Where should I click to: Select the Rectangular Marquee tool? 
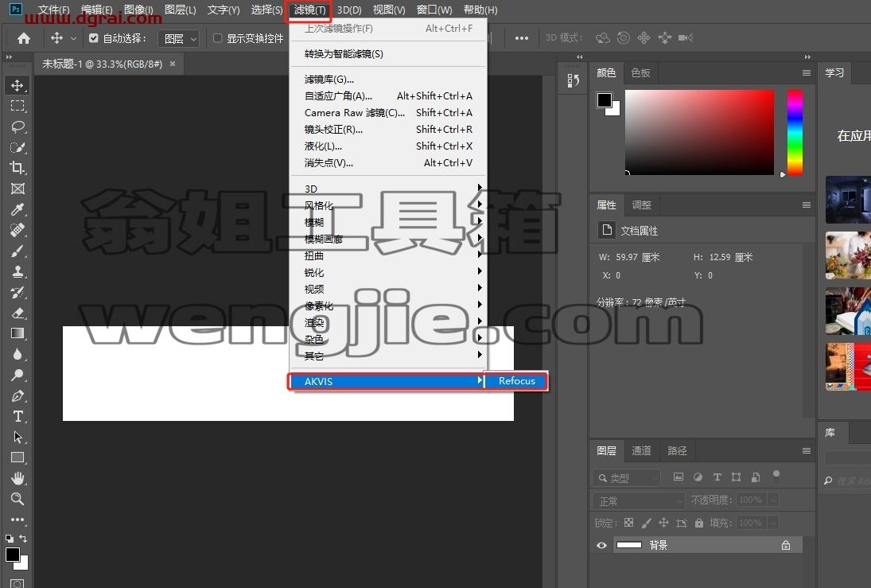(x=17, y=106)
